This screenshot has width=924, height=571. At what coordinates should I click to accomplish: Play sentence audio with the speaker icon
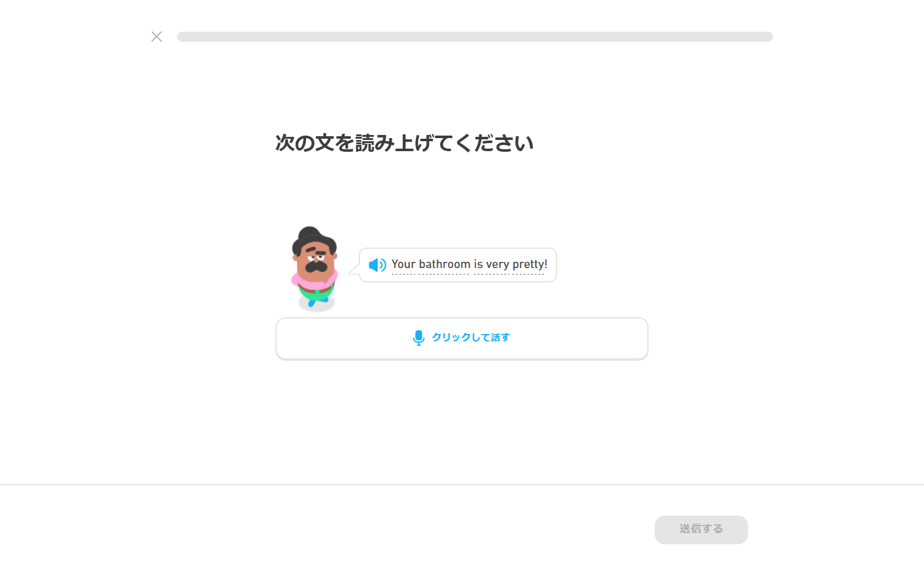pyautogui.click(x=377, y=265)
